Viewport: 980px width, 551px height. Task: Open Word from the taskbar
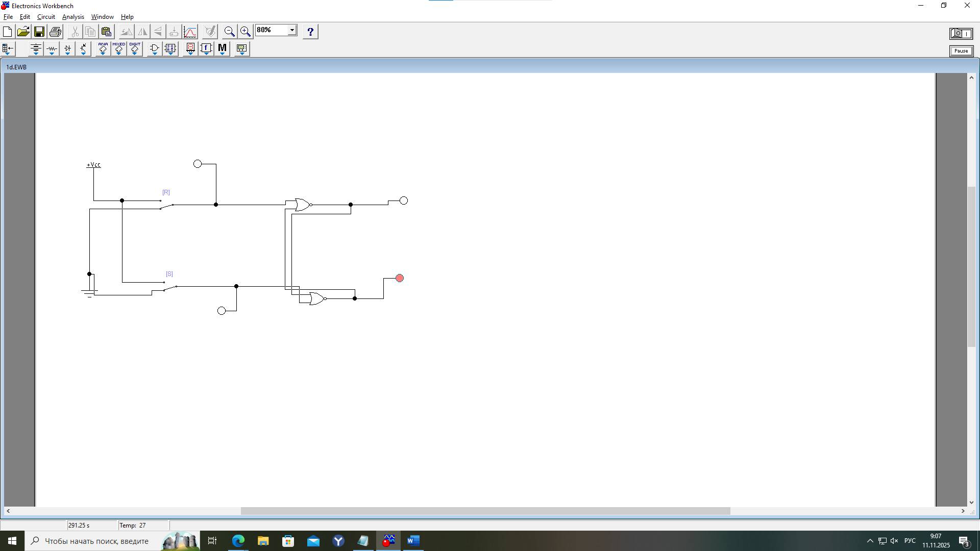pos(413,541)
